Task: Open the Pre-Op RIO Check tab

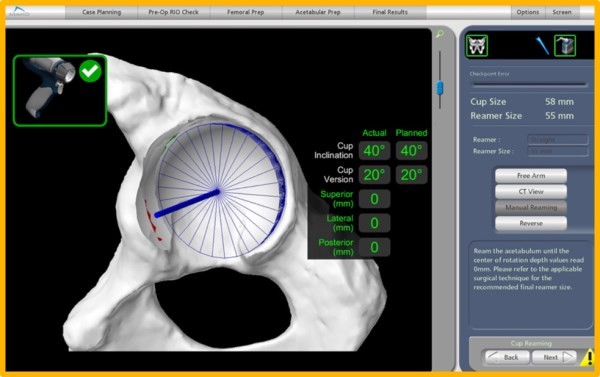Action: point(173,12)
